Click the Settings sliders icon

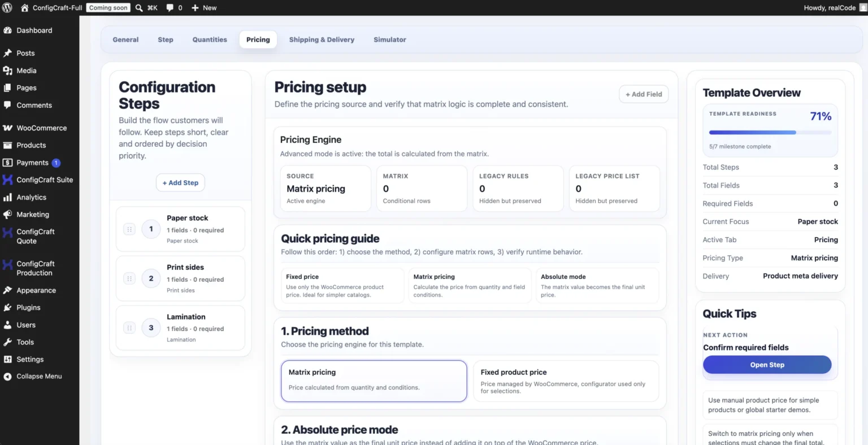7,359
